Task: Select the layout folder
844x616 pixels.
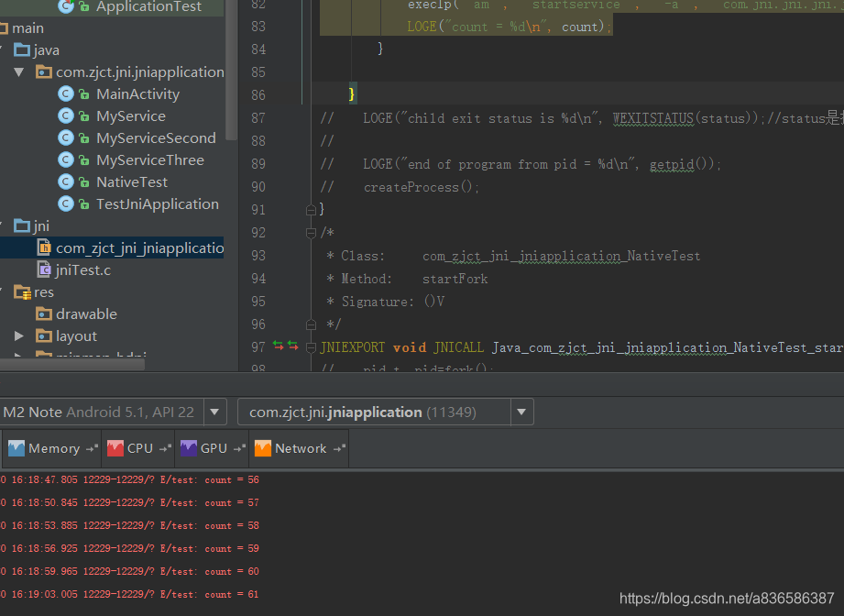Action: point(76,336)
